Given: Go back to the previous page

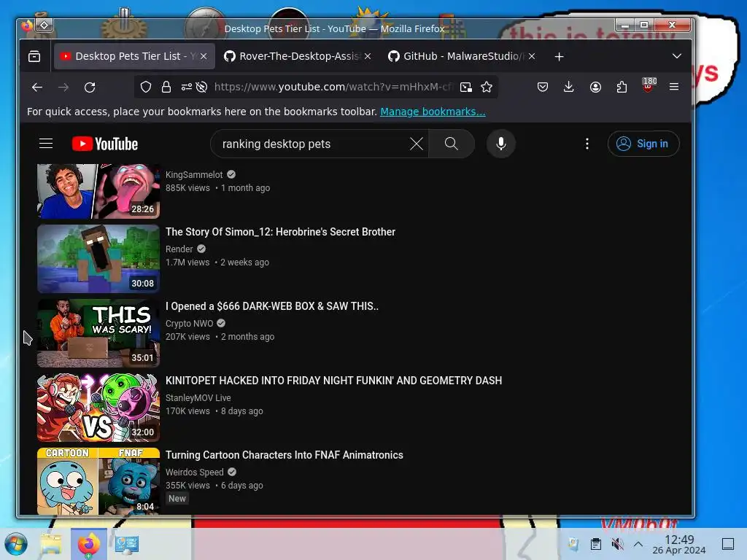Looking at the screenshot, I should click(x=37, y=87).
